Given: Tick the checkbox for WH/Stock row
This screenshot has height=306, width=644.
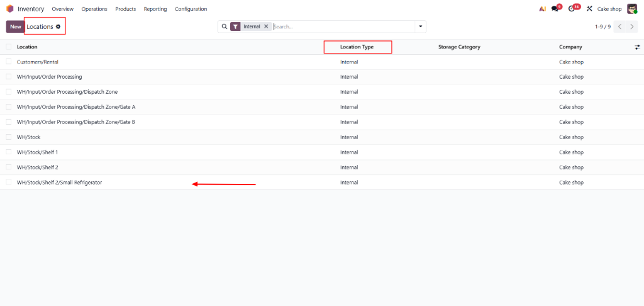Looking at the screenshot, I should point(9,137).
